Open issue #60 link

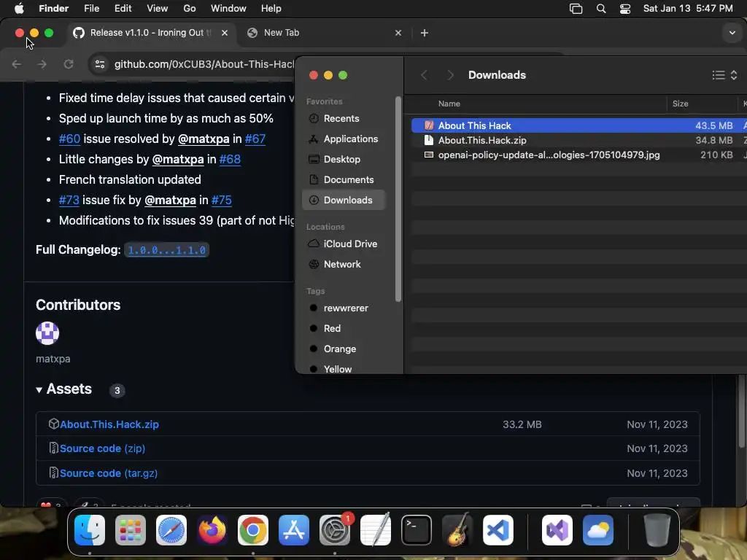pyautogui.click(x=69, y=139)
